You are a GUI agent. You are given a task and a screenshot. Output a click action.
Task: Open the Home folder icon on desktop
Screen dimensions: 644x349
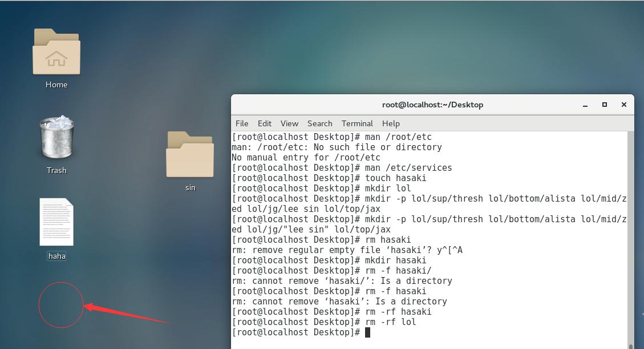56,52
